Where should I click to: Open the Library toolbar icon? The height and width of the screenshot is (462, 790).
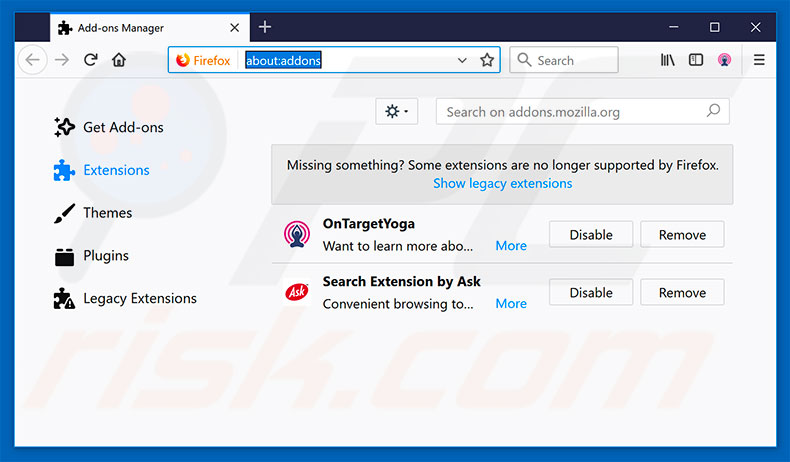[668, 60]
